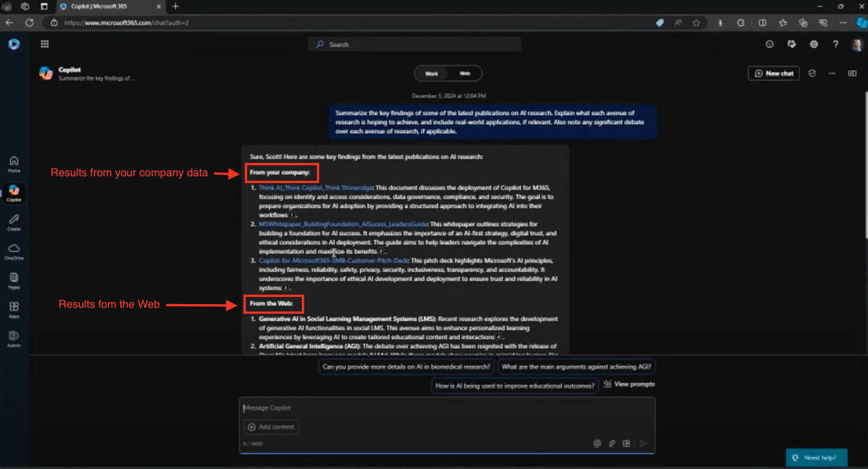This screenshot has height=469, width=868.
Task: Expand View prompts
Action: [629, 384]
